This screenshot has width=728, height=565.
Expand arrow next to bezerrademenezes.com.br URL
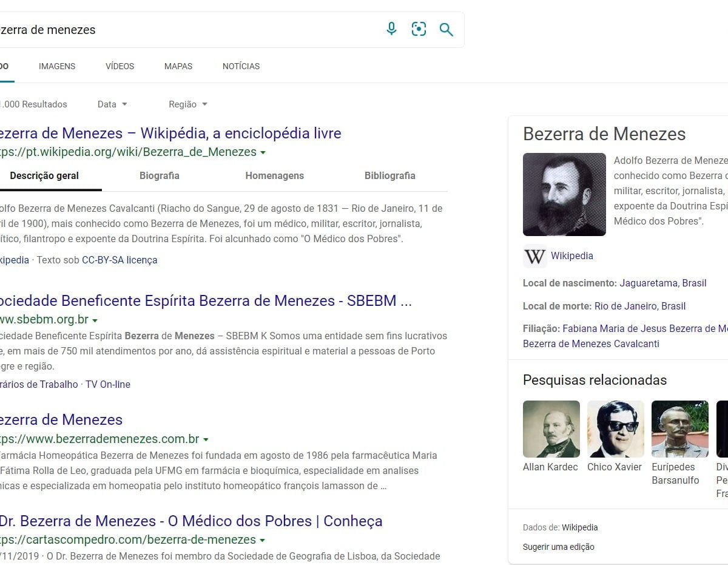(x=206, y=439)
